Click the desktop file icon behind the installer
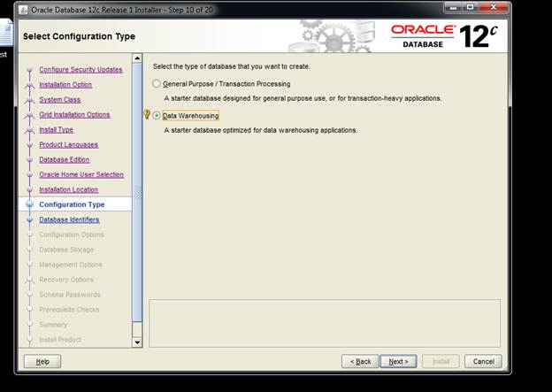 click(6, 33)
